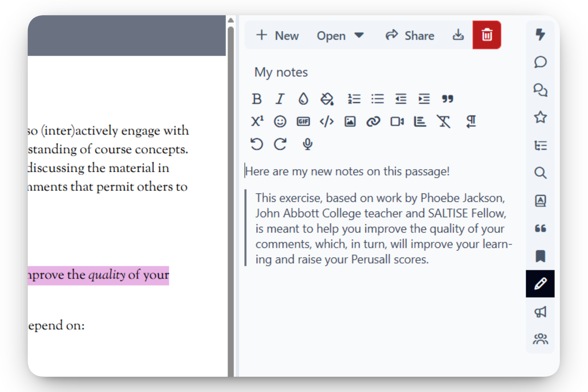
Task: Choose background fill color bucket
Action: (x=327, y=99)
